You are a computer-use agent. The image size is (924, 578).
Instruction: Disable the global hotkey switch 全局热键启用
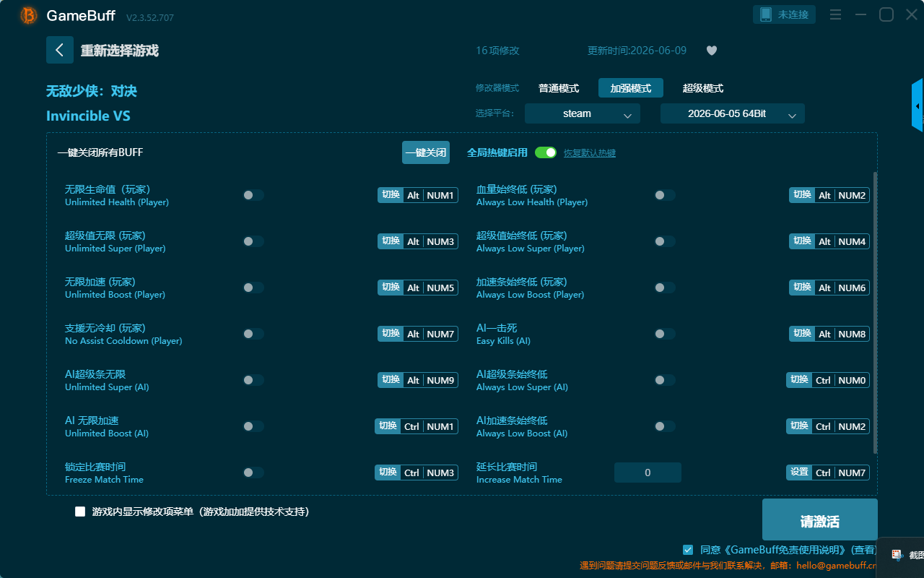[x=546, y=152]
